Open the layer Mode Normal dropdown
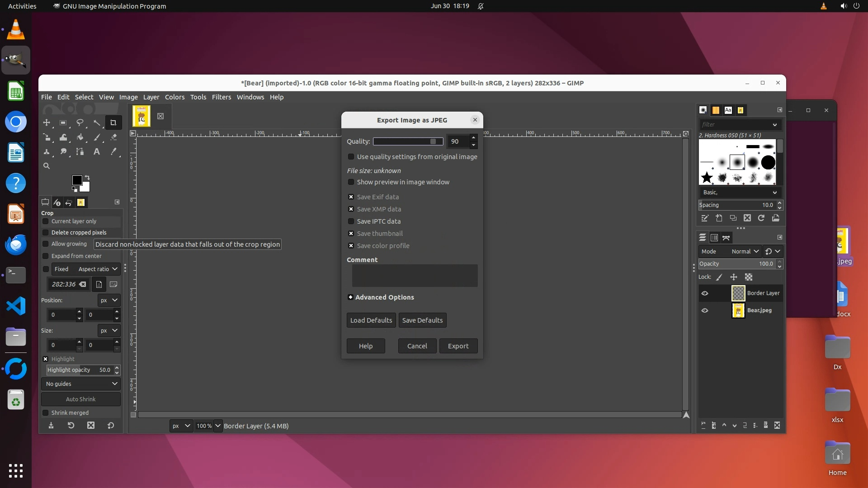This screenshot has height=488, width=868. (x=745, y=251)
